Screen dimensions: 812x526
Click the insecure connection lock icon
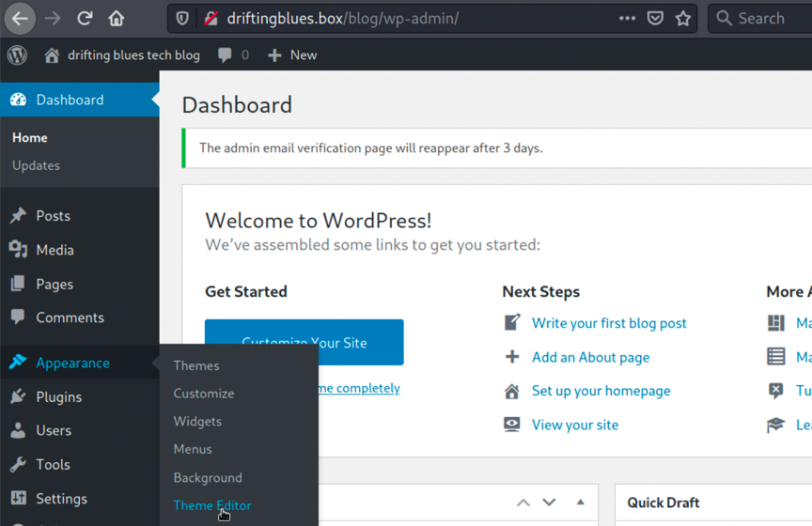click(211, 19)
